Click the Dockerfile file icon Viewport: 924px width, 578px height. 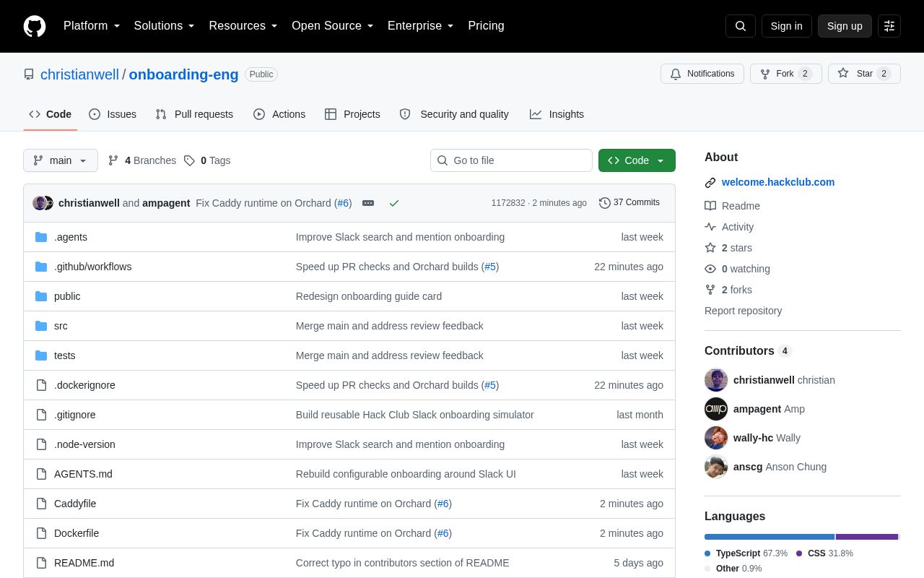point(41,533)
